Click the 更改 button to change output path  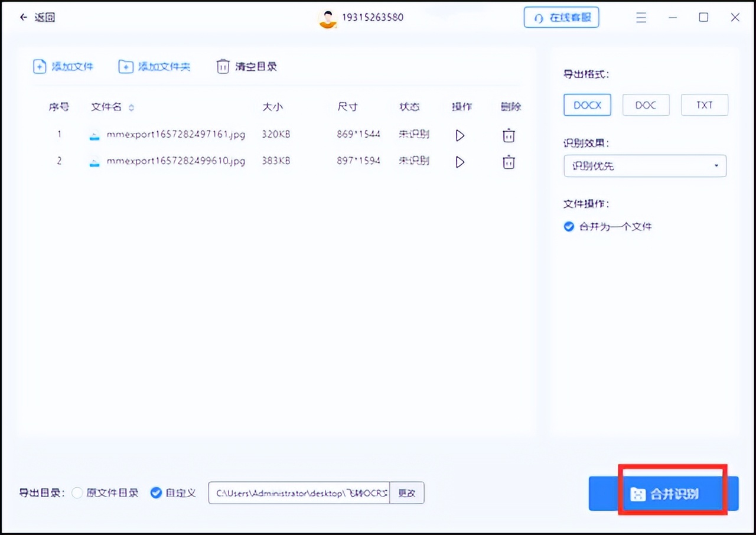[407, 492]
